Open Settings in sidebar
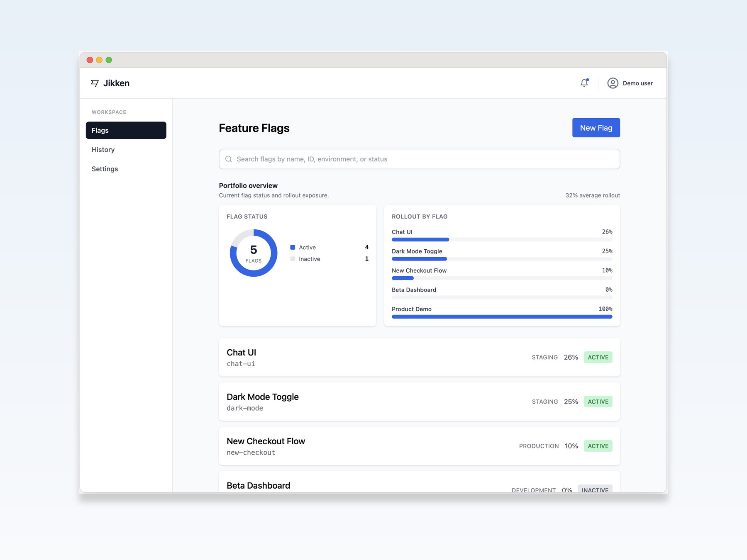 126,169
